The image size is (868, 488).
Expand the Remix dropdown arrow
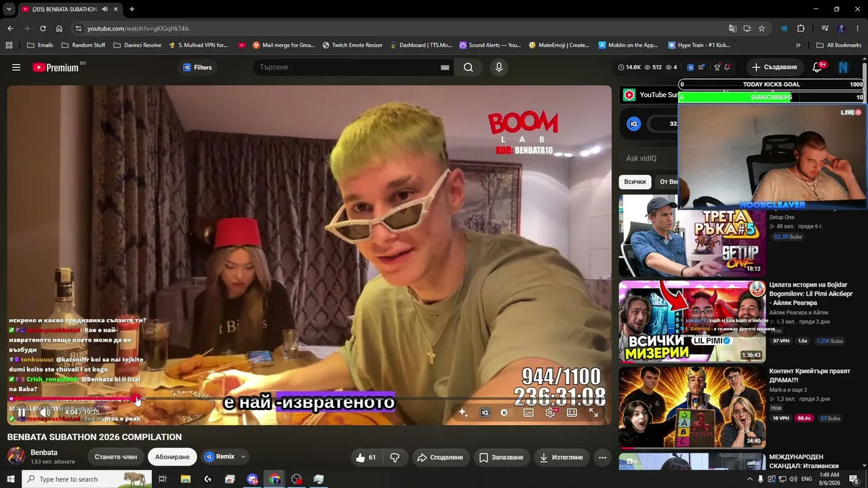(x=243, y=457)
